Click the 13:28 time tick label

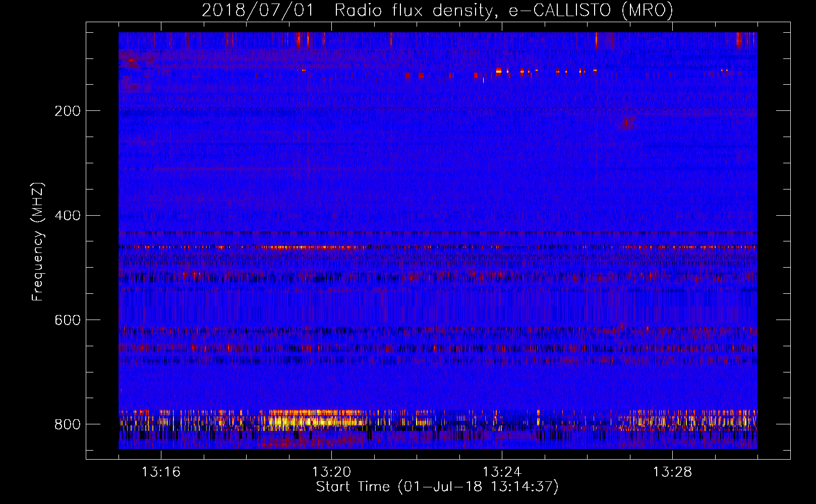(672, 472)
